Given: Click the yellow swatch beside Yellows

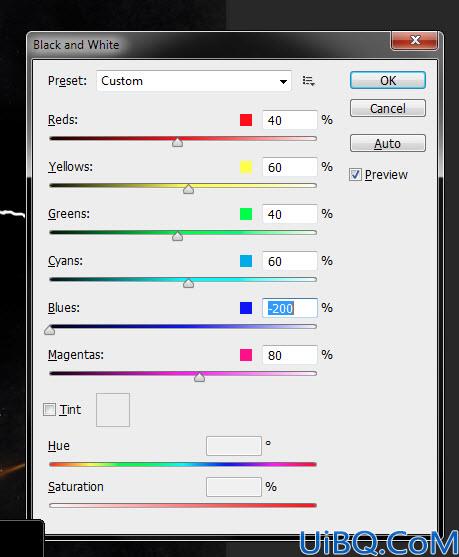Looking at the screenshot, I should [246, 167].
